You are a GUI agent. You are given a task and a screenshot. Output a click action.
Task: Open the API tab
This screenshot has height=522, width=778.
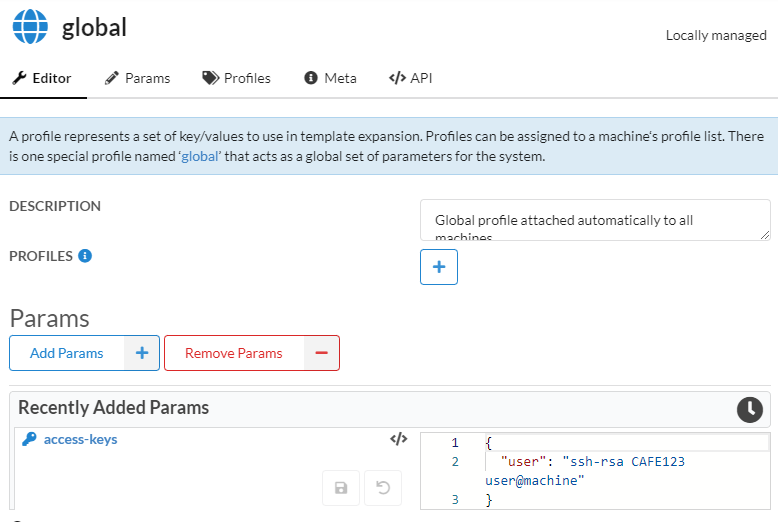410,78
